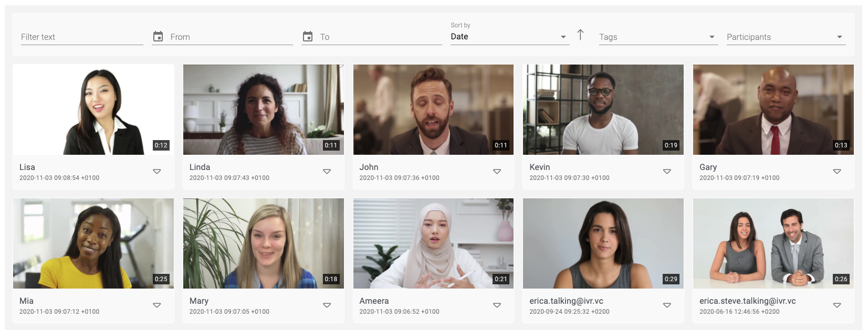Image resolution: width=868 pixels, height=330 pixels.
Task: Expand John's recording card menu
Action: [497, 172]
